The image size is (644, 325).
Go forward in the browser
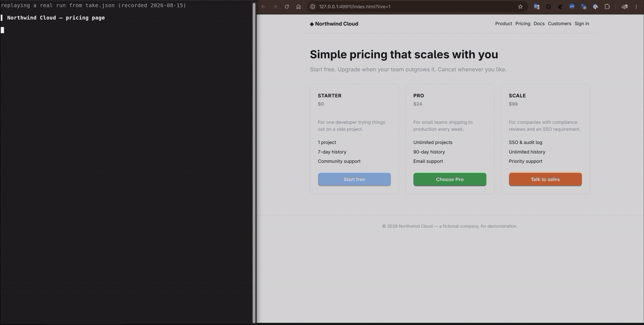coord(275,6)
